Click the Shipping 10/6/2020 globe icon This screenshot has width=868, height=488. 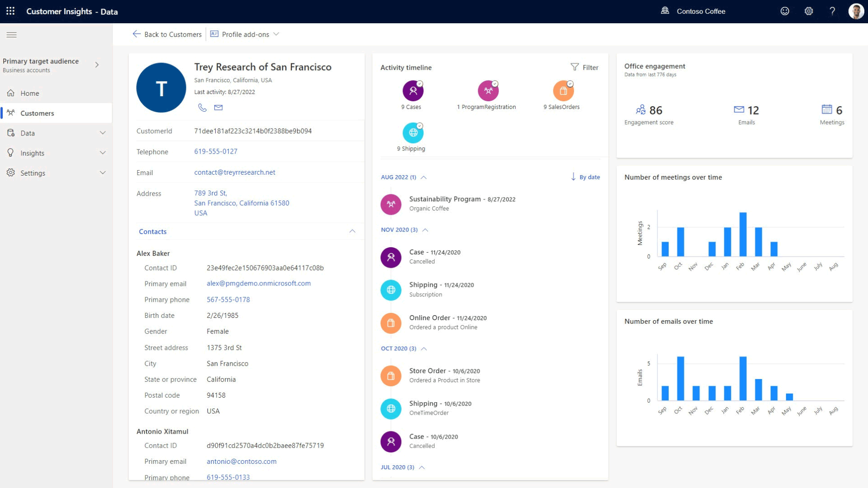[391, 409]
